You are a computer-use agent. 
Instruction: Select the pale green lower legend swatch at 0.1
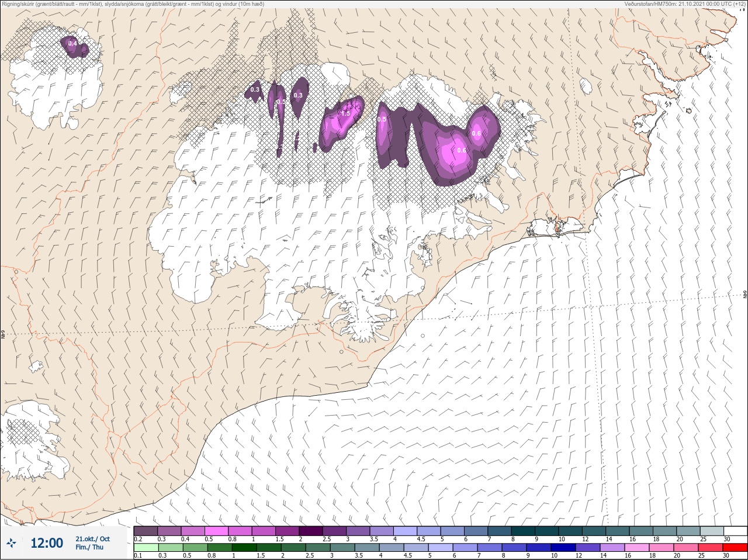click(x=146, y=548)
